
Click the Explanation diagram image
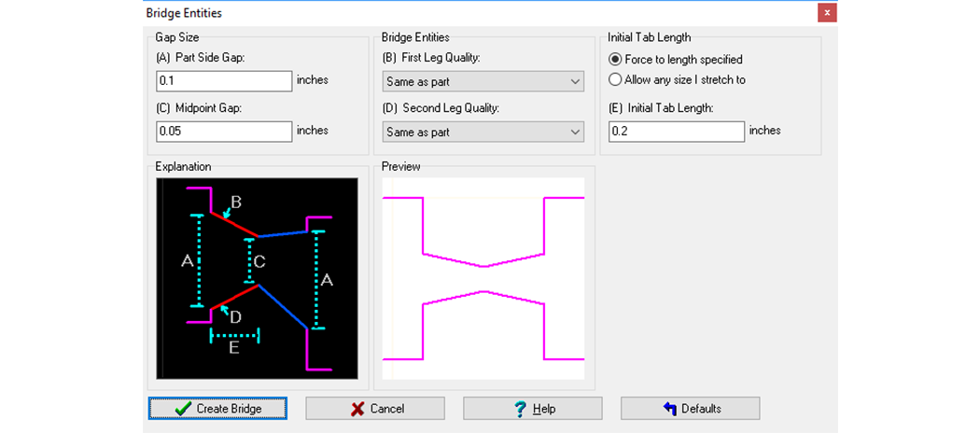tap(258, 278)
